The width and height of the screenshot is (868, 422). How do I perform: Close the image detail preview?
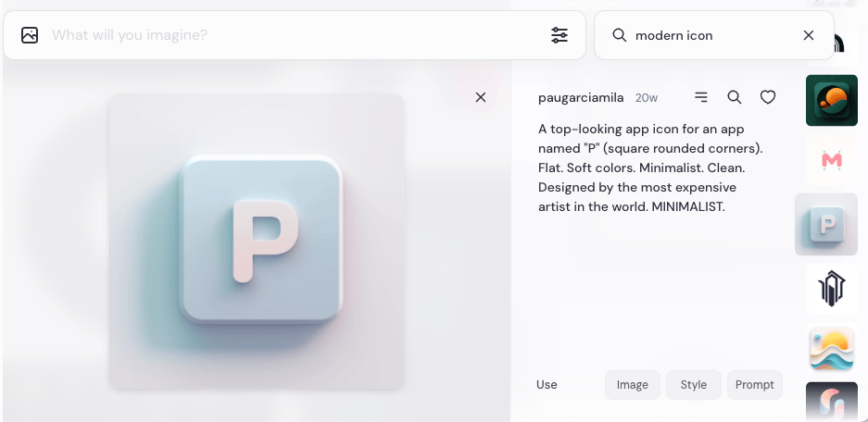click(480, 97)
